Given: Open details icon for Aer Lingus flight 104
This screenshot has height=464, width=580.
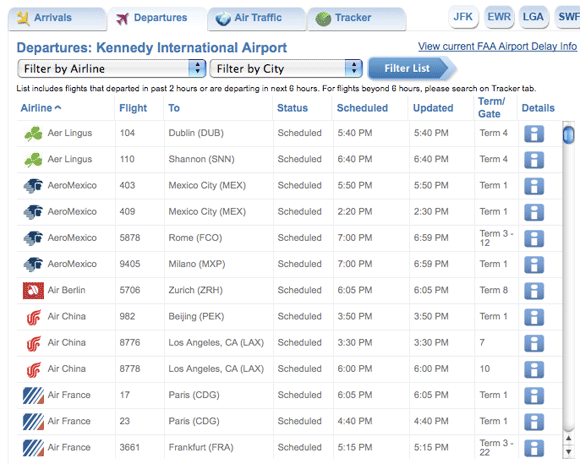Looking at the screenshot, I should click(534, 134).
